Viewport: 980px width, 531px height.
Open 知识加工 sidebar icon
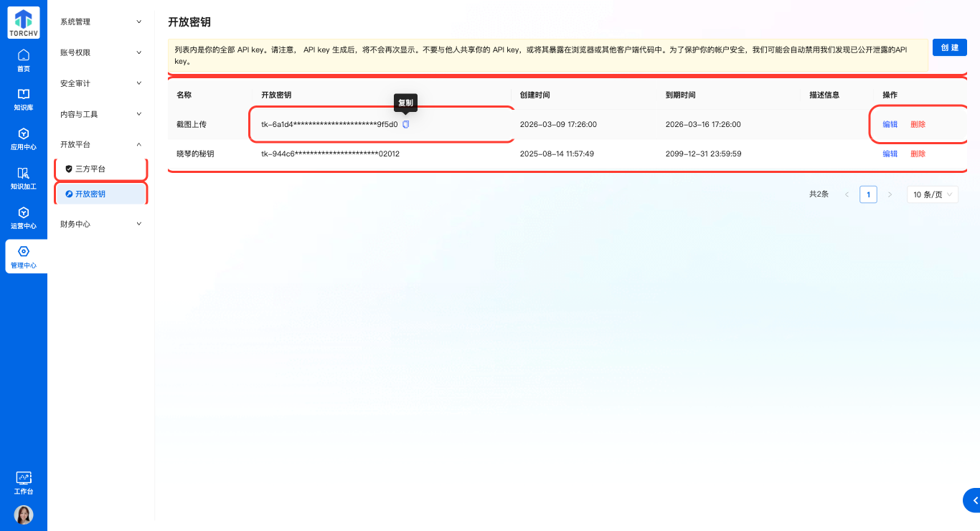pos(24,179)
